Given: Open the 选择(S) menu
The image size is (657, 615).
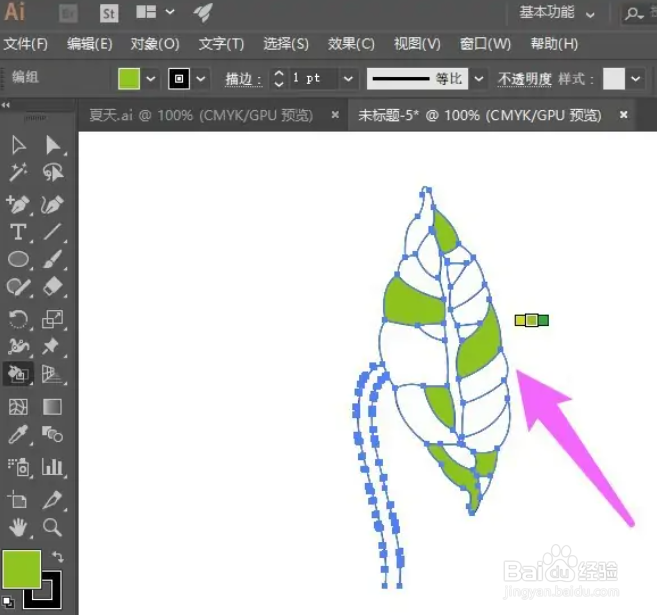Looking at the screenshot, I should pyautogui.click(x=286, y=44).
